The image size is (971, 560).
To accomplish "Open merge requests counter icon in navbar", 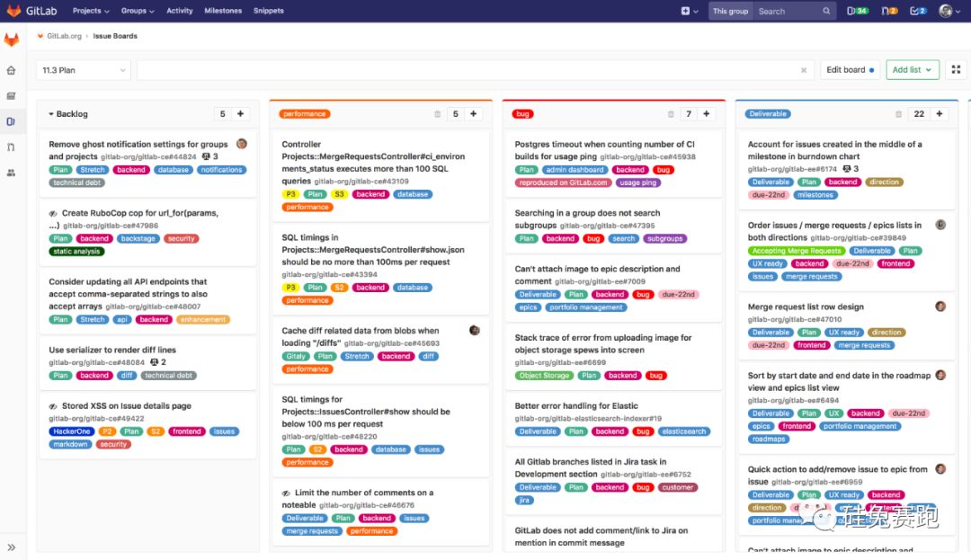I will click(x=889, y=11).
